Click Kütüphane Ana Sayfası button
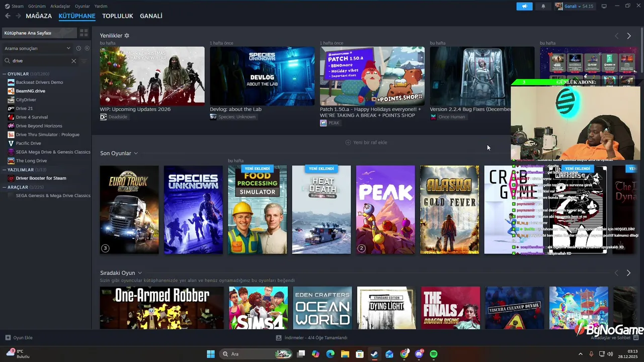The image size is (644, 362). tap(39, 33)
